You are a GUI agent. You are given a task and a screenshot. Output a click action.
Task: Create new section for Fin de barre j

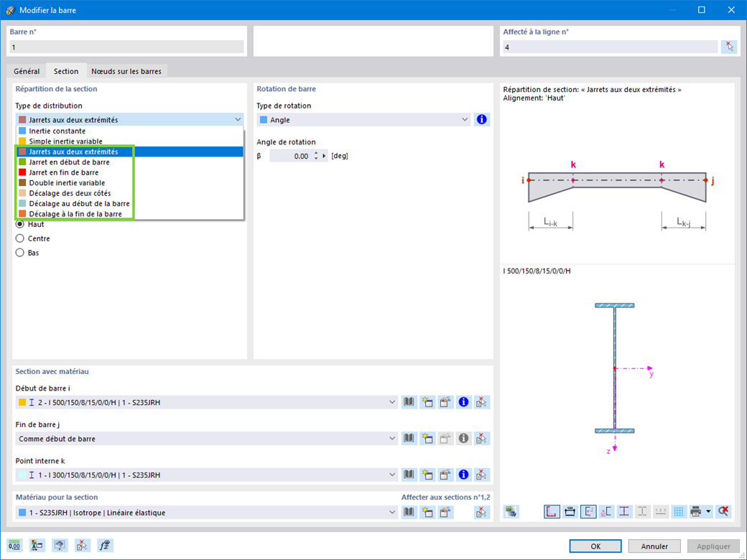[427, 439]
